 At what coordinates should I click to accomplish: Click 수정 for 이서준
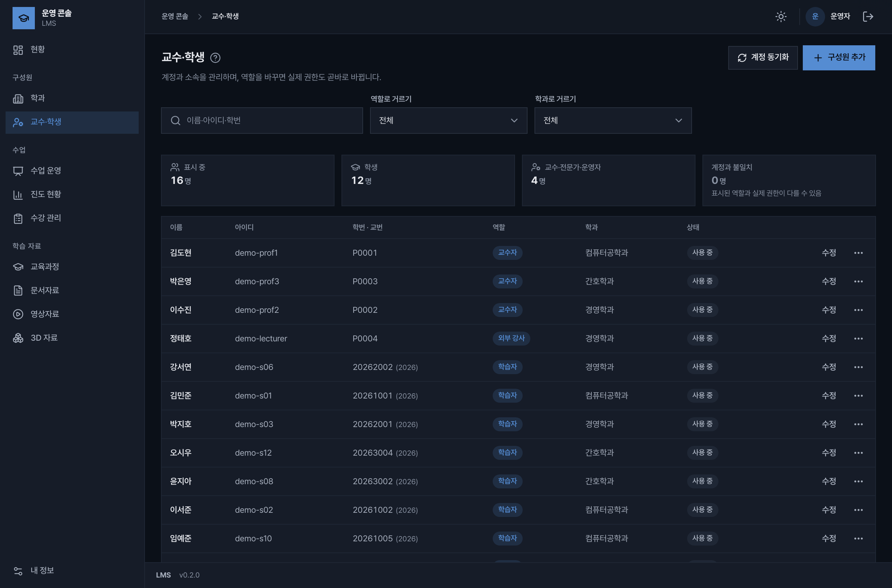click(829, 510)
